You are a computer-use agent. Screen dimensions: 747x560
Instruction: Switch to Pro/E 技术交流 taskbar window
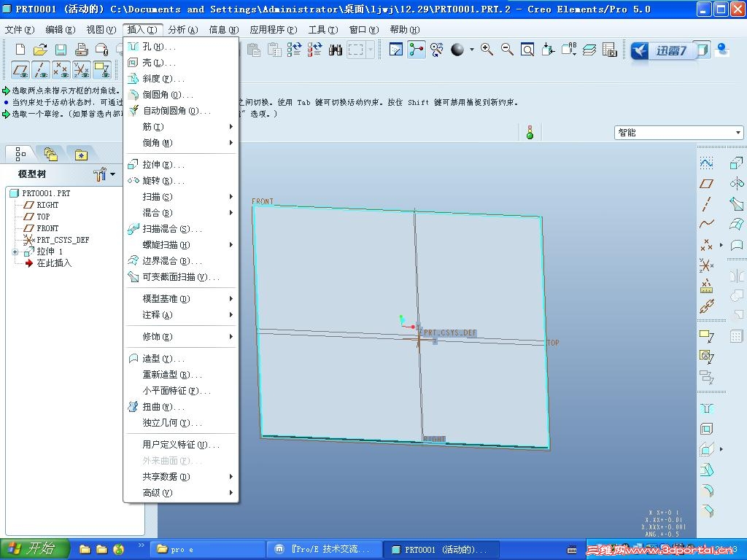pyautogui.click(x=325, y=550)
